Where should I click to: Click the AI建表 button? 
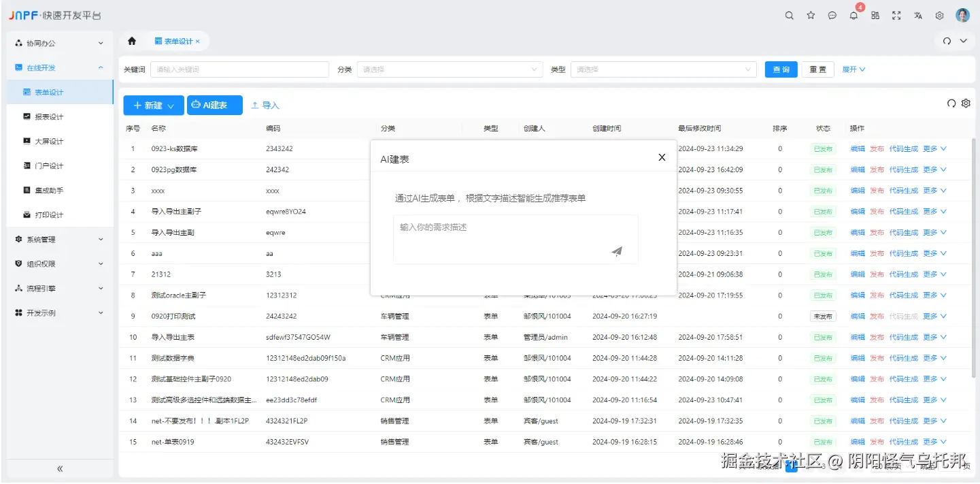click(x=214, y=105)
